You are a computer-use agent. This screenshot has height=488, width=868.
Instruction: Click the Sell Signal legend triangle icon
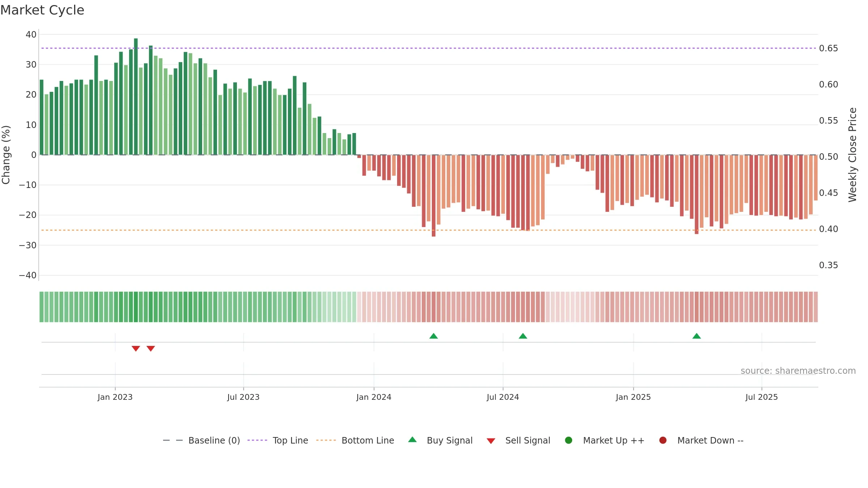491,441
